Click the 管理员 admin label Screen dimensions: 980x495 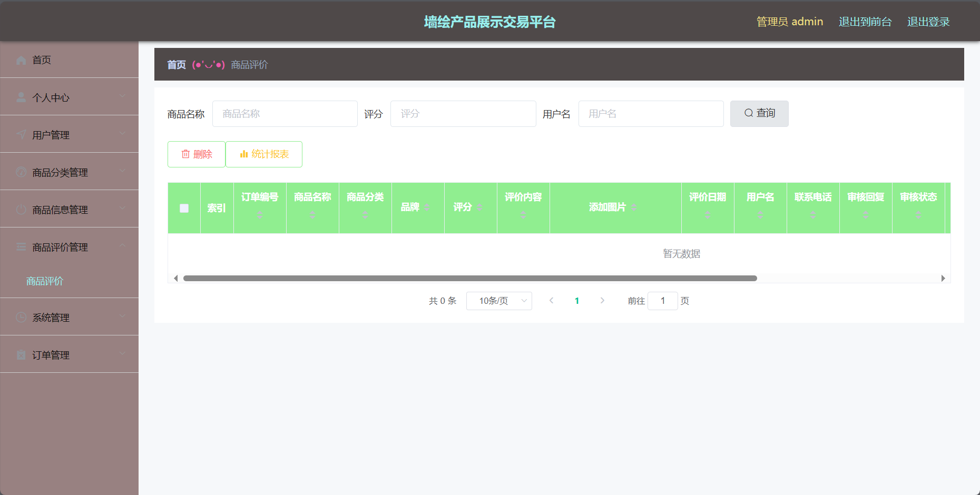(x=790, y=22)
